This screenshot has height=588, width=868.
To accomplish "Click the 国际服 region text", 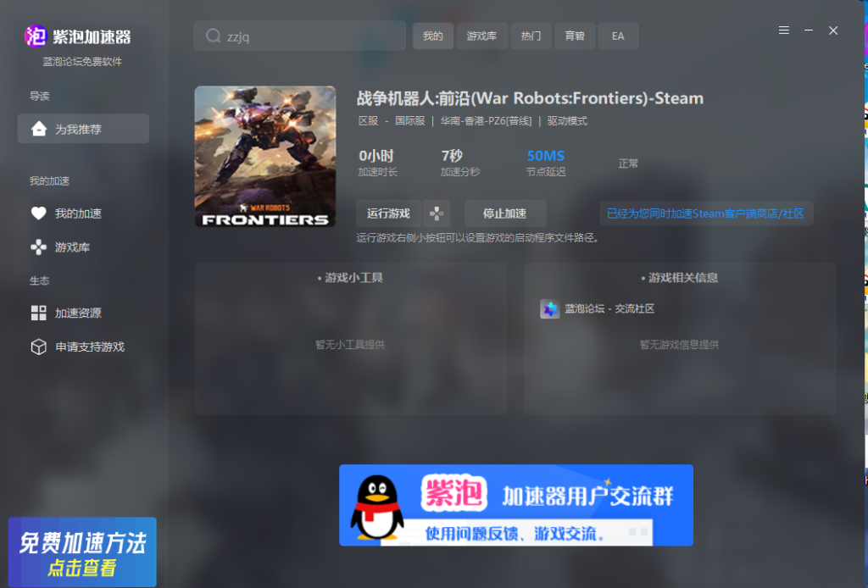I will point(410,121).
